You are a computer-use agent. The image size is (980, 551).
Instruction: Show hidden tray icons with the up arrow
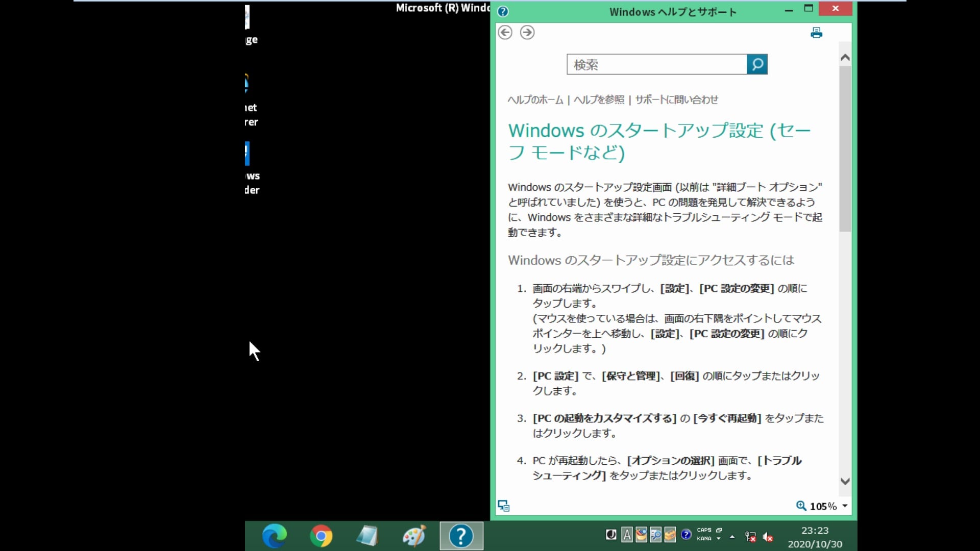click(732, 537)
